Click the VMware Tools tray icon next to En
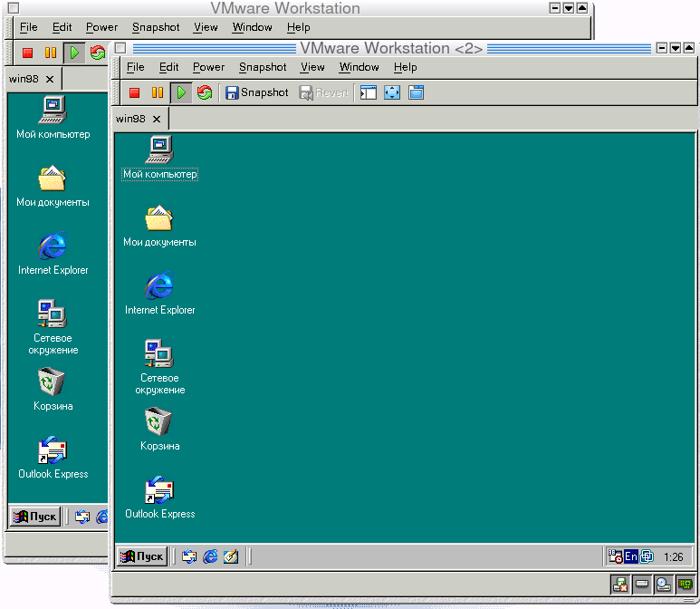 [x=647, y=556]
